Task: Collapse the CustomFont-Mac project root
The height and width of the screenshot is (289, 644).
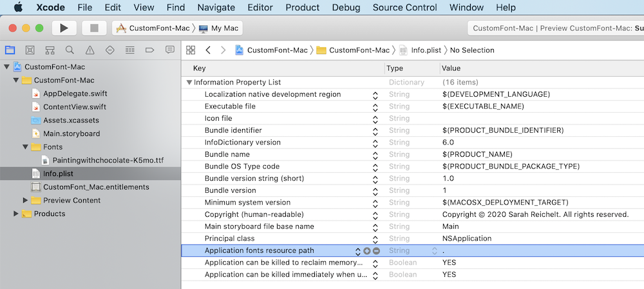Action: tap(6, 66)
